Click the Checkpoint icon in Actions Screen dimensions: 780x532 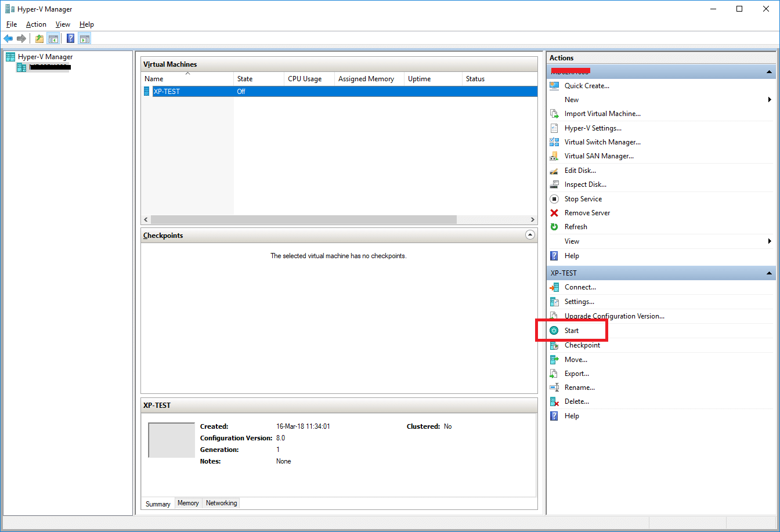tap(554, 345)
